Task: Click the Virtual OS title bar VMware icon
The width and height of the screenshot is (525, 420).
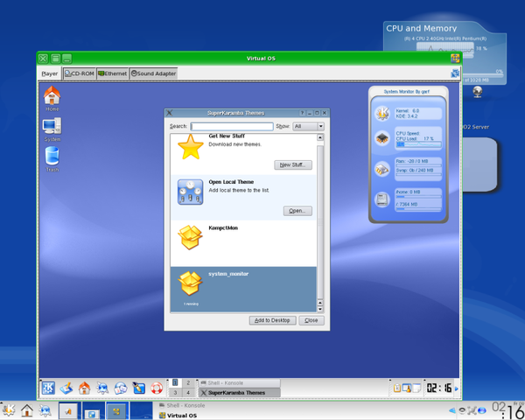Action: (455, 59)
